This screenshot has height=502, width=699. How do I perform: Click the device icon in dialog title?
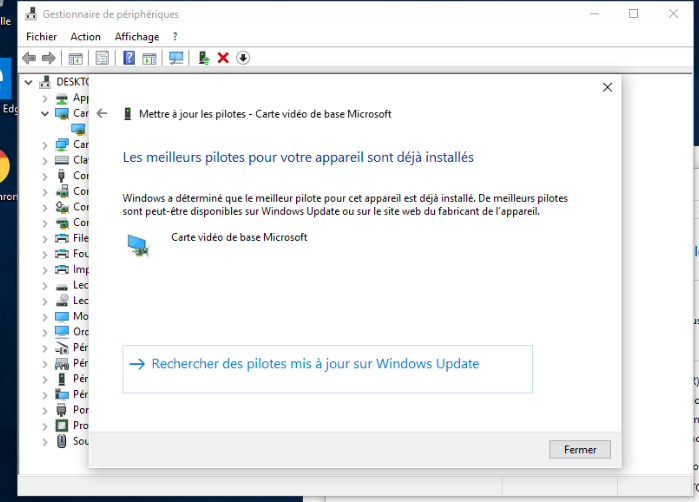127,114
